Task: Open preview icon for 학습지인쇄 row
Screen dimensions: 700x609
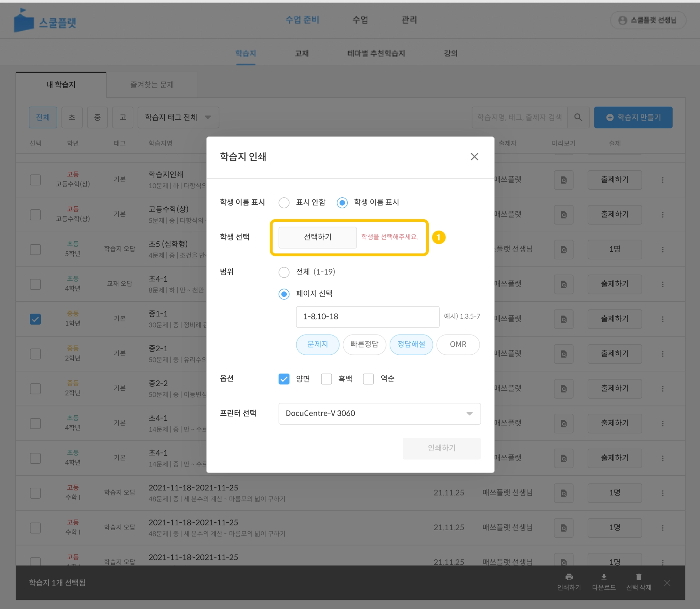Action: tap(563, 180)
